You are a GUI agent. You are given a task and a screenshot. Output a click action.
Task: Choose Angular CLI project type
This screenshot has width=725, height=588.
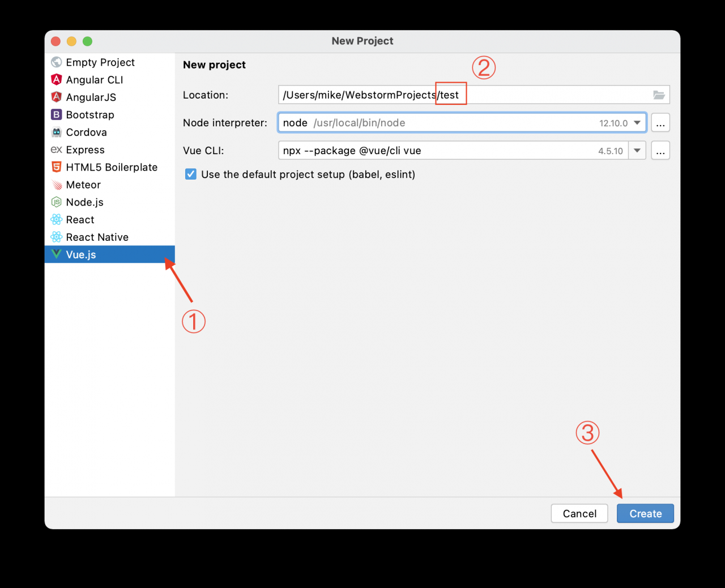[x=110, y=80]
